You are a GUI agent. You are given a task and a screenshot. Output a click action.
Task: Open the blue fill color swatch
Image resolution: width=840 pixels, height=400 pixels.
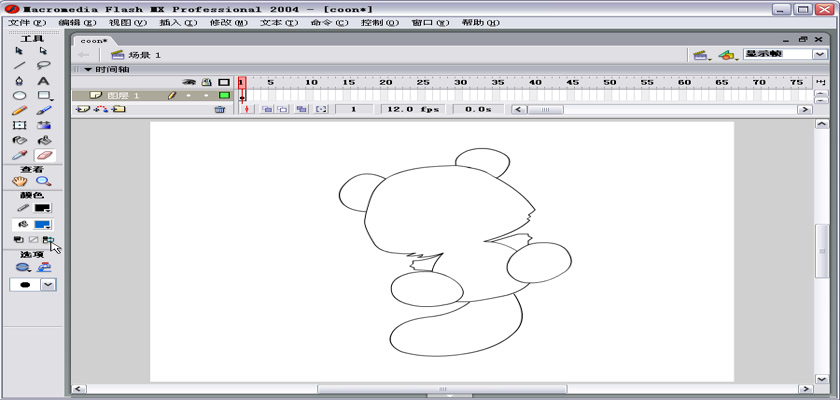(x=42, y=225)
